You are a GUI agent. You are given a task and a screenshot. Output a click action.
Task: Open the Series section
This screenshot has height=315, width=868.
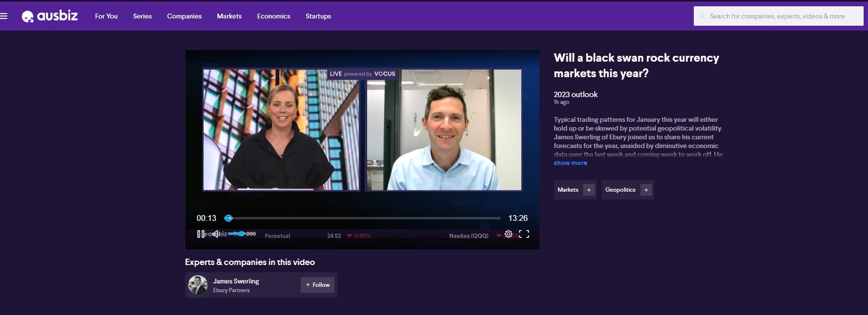[142, 16]
